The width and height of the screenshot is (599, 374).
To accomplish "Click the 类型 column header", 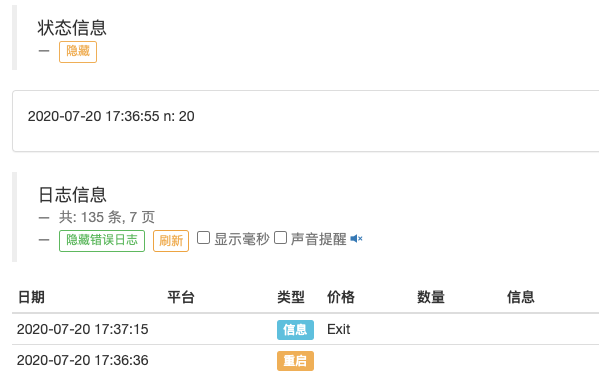I will pyautogui.click(x=291, y=297).
